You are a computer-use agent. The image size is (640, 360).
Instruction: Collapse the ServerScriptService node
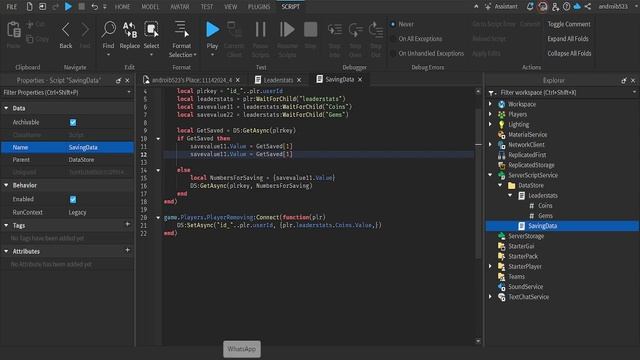(x=491, y=175)
